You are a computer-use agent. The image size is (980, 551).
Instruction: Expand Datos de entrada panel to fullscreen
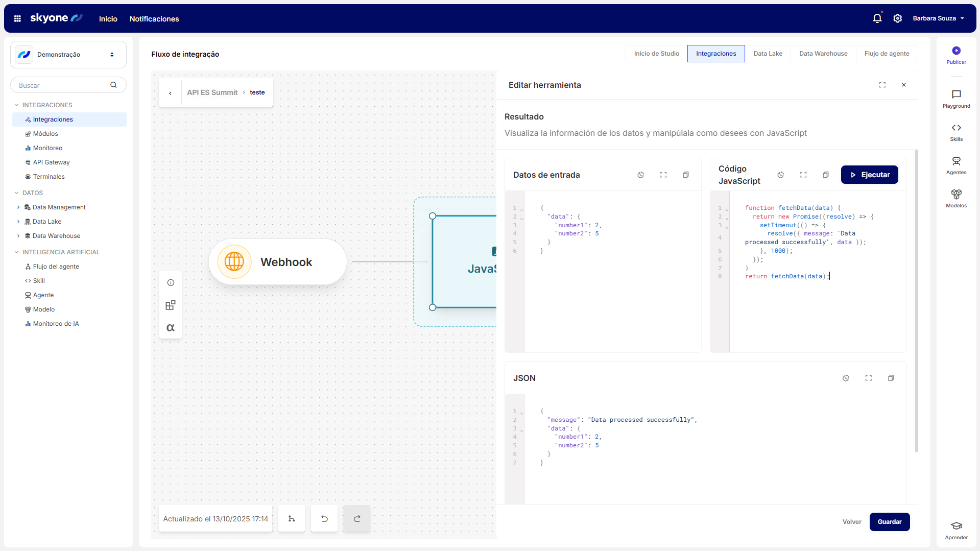[x=663, y=175]
